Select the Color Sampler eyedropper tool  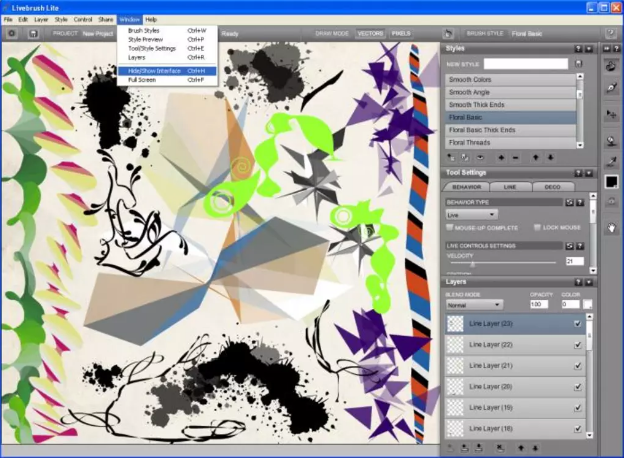point(611,162)
